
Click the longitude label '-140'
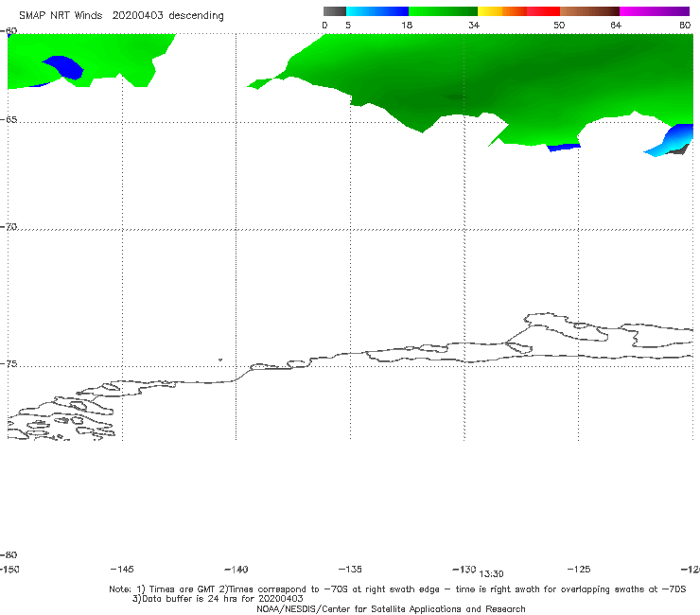236,570
